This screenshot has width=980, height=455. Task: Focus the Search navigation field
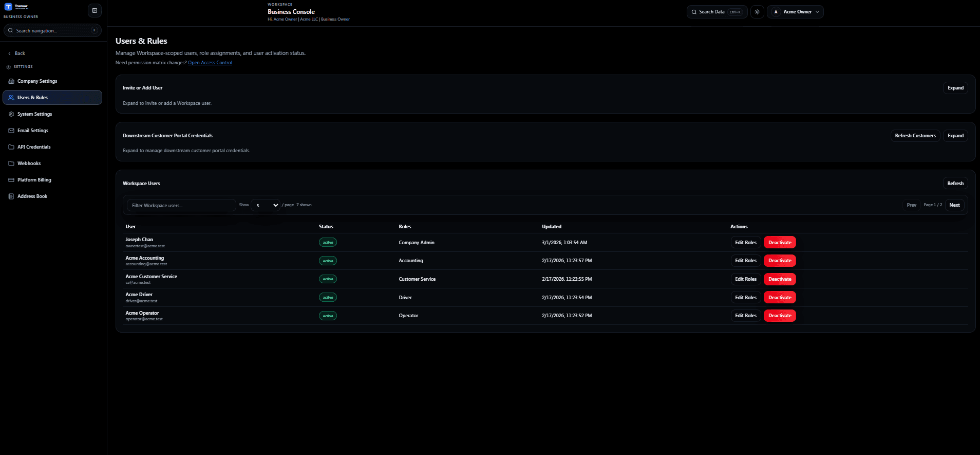pyautogui.click(x=52, y=30)
